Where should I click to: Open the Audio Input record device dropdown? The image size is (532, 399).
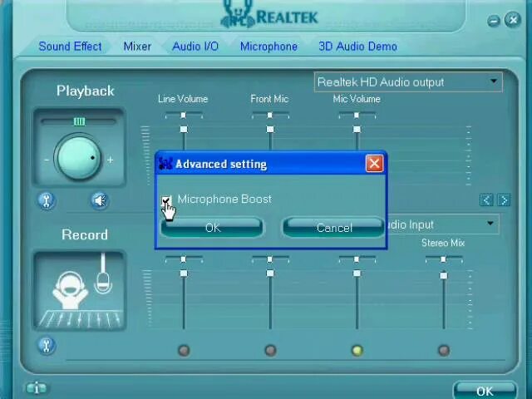pos(443,224)
